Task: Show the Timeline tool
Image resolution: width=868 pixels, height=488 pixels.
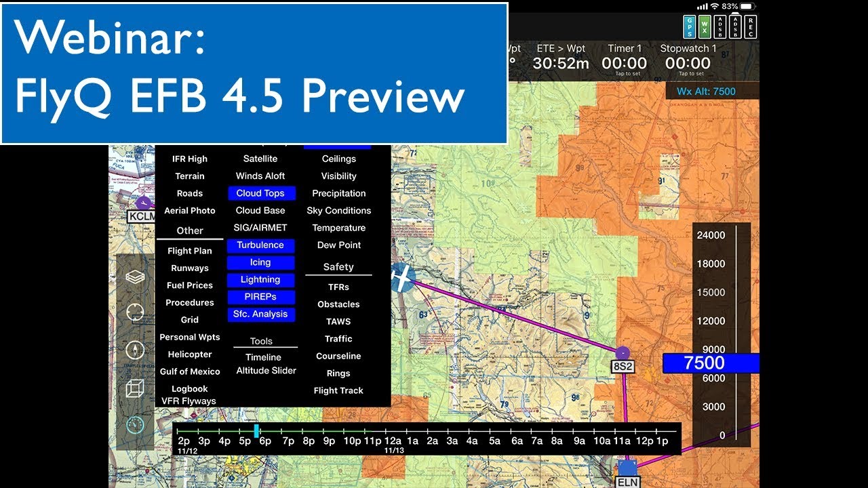Action: (264, 357)
